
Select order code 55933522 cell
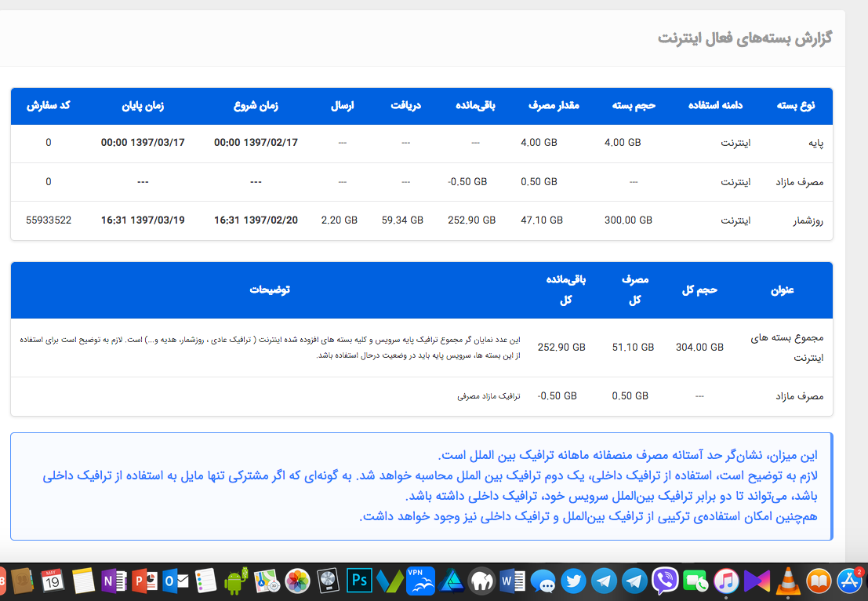pyautogui.click(x=48, y=220)
